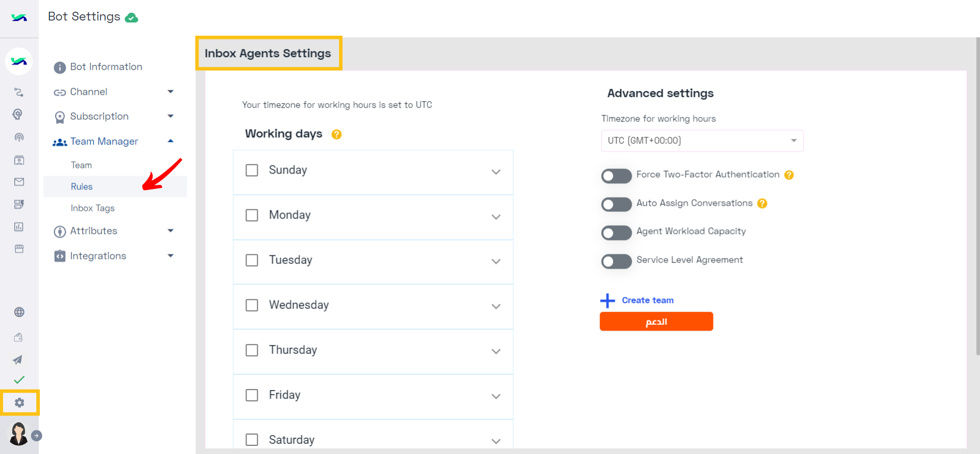Enable Force Two-Factor Authentication toggle
This screenshot has height=454, width=980.
(x=616, y=176)
